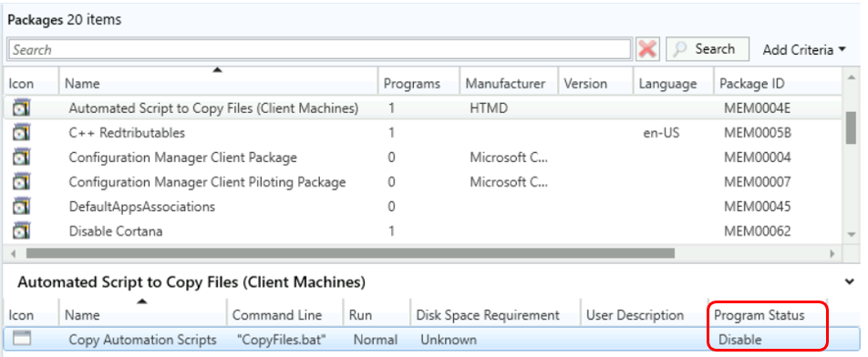Sort packages by Package ID column
The height and width of the screenshot is (357, 868).
click(778, 84)
